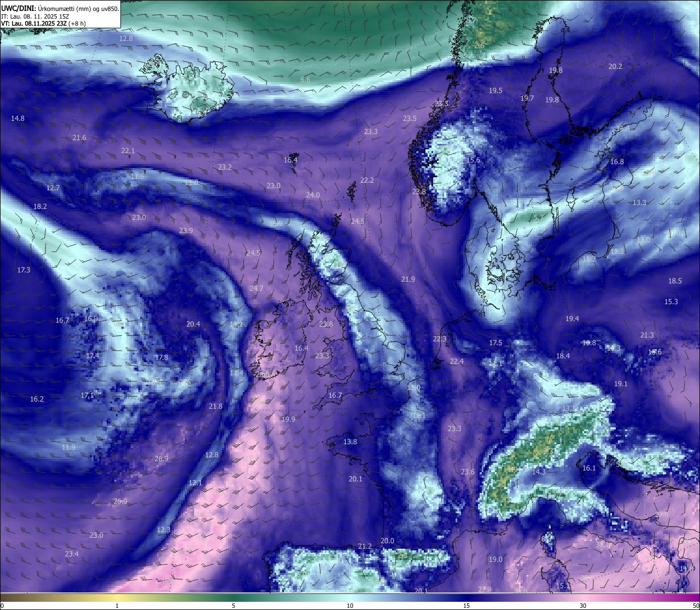Click the 21.9 value in the North Sea
This screenshot has width=700, height=610.
408,279
